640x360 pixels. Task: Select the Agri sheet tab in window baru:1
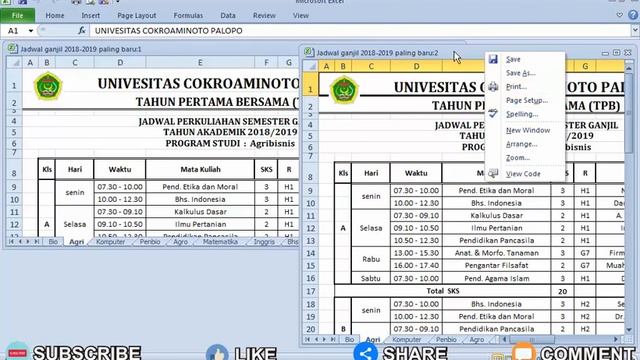click(76, 242)
